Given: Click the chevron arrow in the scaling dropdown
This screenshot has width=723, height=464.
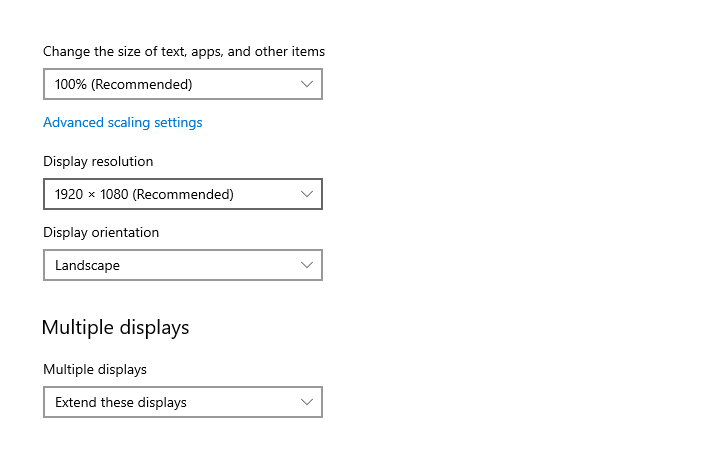Looking at the screenshot, I should coord(307,84).
